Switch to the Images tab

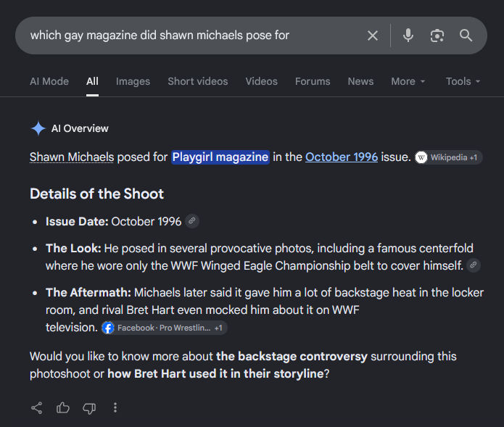[x=133, y=82]
